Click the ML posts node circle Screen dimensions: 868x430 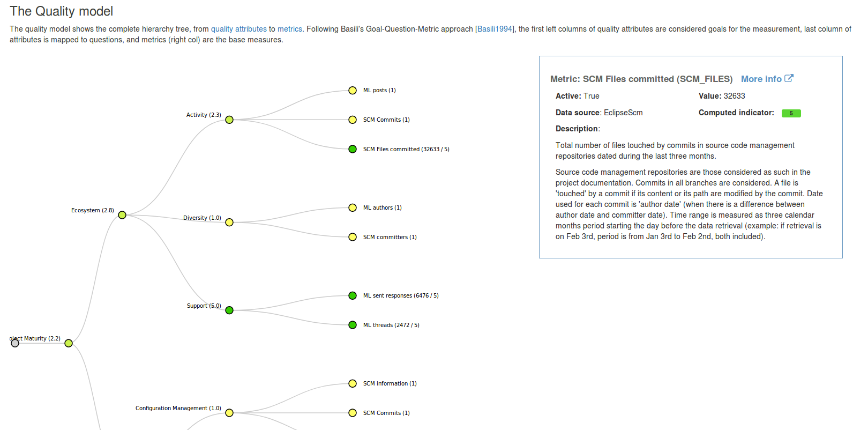click(x=353, y=91)
